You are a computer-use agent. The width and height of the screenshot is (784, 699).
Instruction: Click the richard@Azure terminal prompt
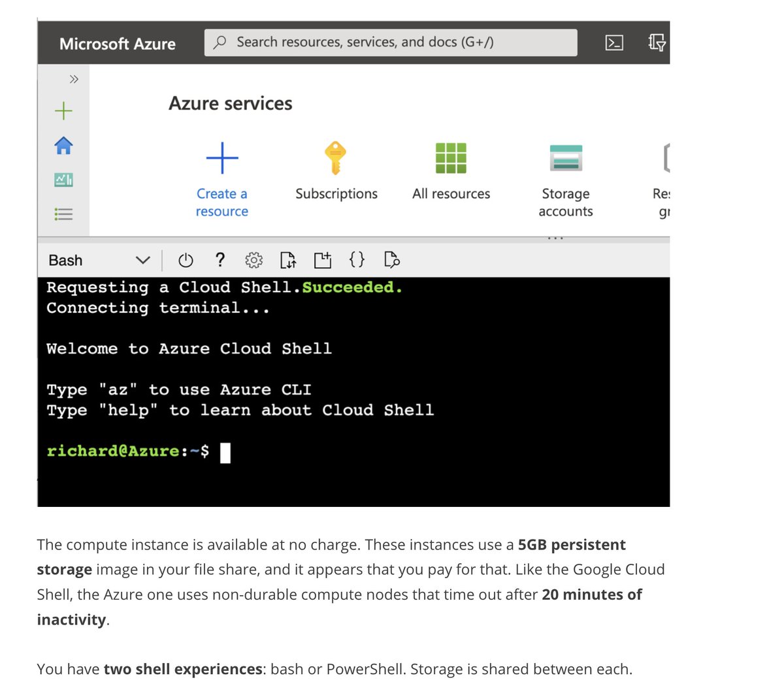tap(128, 451)
